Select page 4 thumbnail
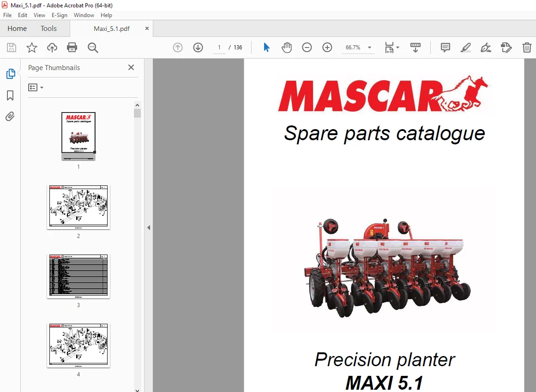 tap(78, 345)
